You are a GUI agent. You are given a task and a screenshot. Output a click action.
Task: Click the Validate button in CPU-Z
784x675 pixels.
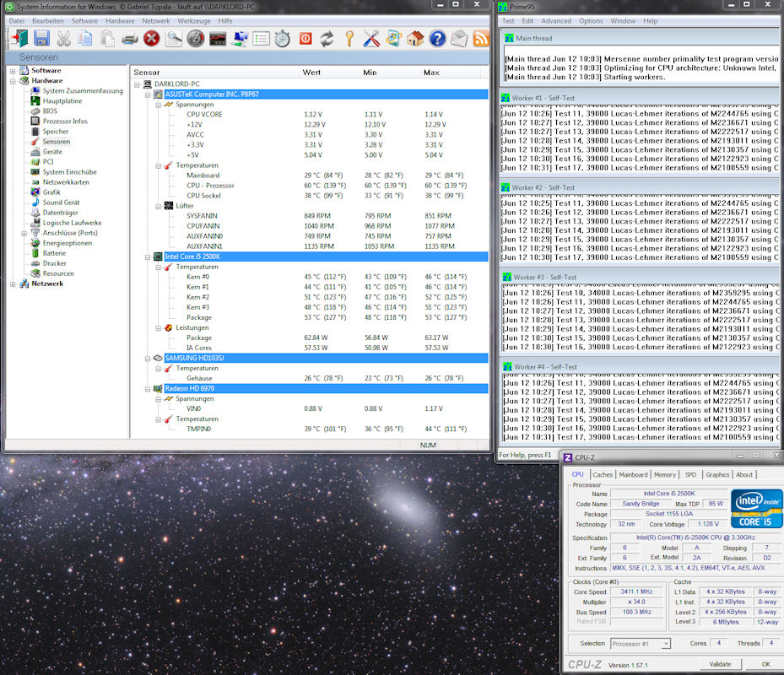tap(720, 664)
